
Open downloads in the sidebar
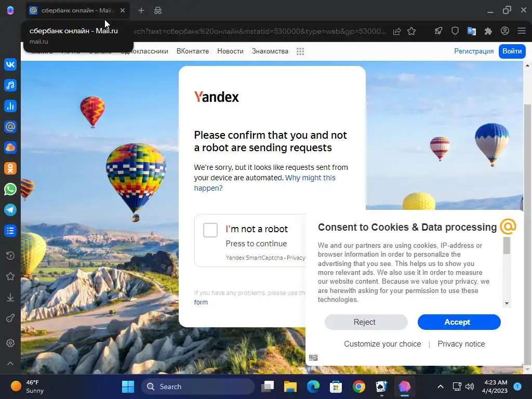(x=10, y=297)
